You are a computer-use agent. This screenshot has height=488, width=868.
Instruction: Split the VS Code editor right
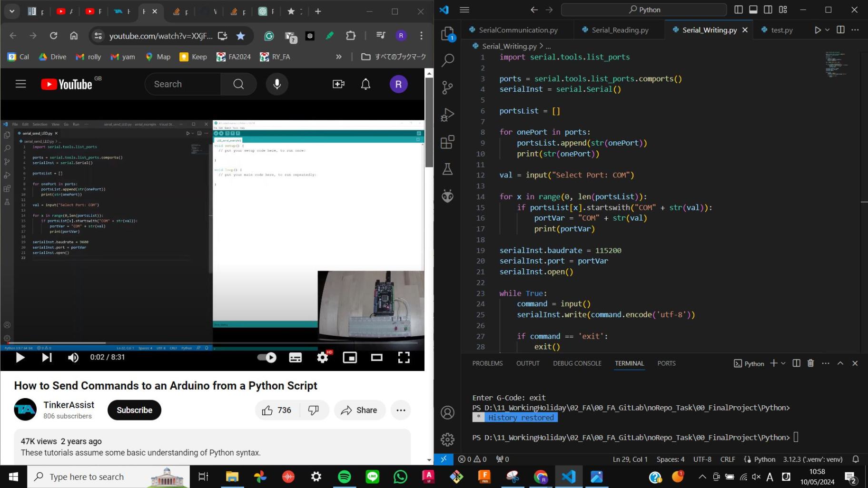point(841,29)
